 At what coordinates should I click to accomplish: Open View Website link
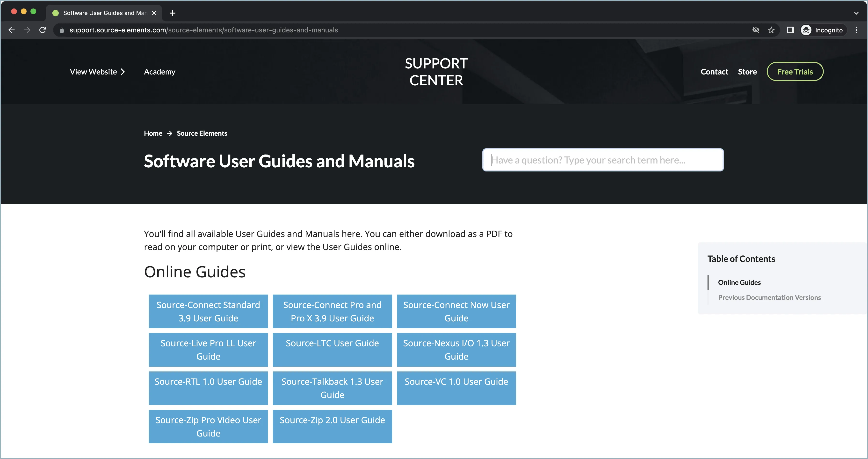93,72
